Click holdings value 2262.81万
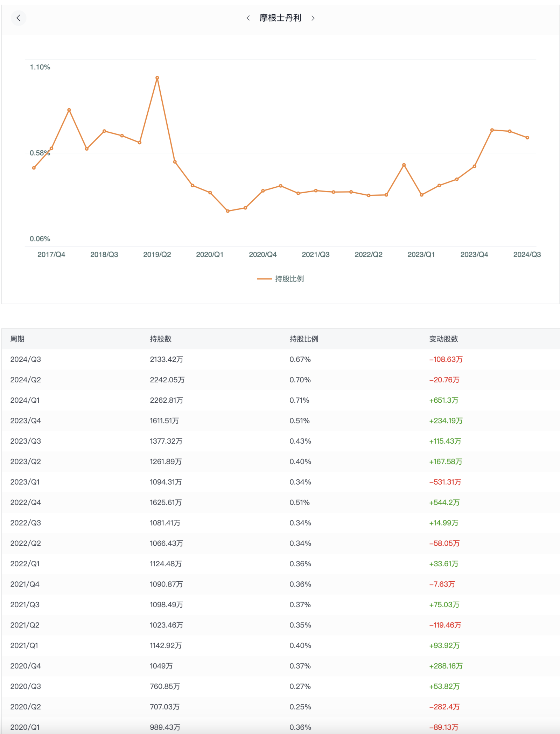 click(167, 400)
